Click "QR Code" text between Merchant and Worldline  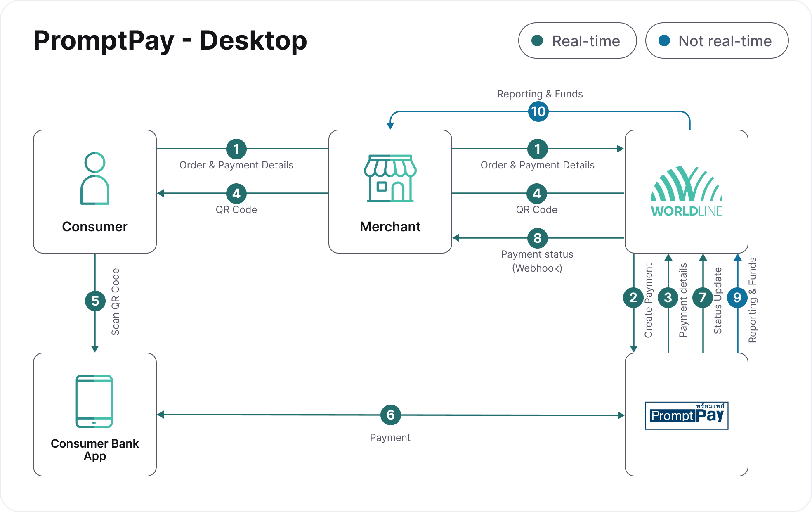pyautogui.click(x=537, y=210)
